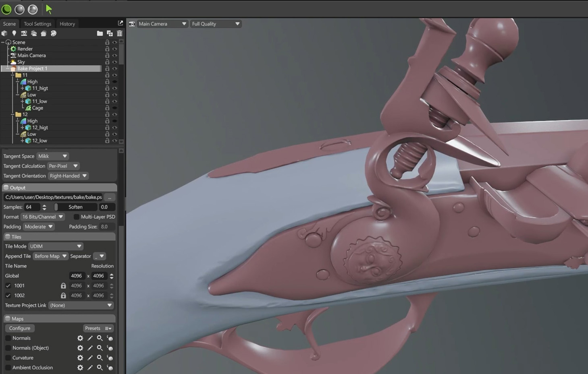Click the output file path field
This screenshot has width=588, height=374.
53,197
